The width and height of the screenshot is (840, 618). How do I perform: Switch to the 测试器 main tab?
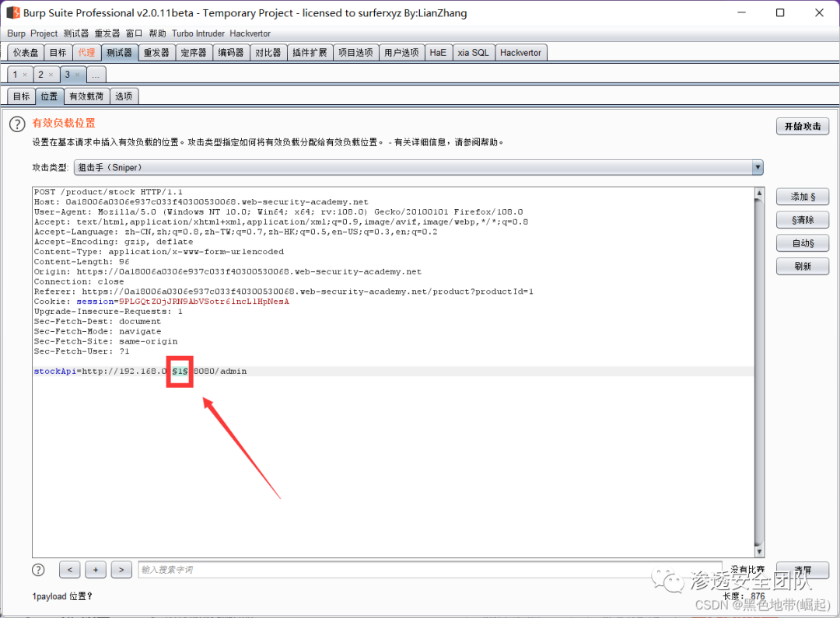click(119, 53)
